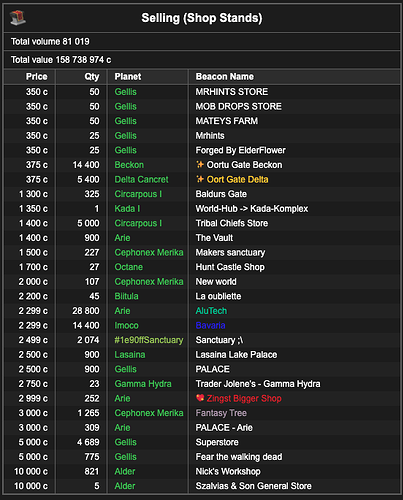Select the Baldurs Gate beacon
The image size is (403, 500).
221,194
